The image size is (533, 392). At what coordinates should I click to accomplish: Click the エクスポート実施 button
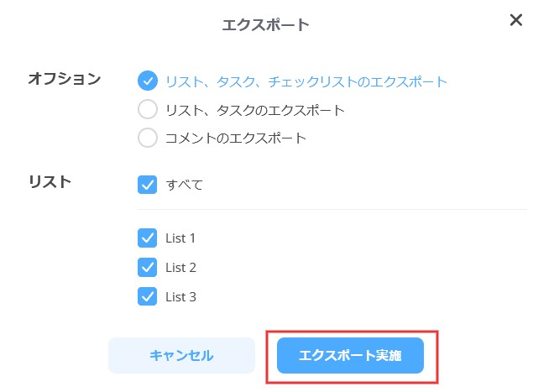point(350,356)
